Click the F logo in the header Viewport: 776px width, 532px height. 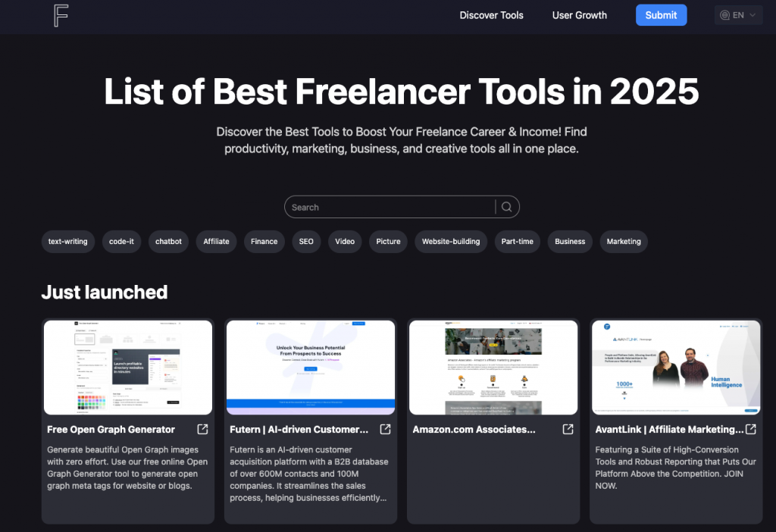[x=61, y=15]
